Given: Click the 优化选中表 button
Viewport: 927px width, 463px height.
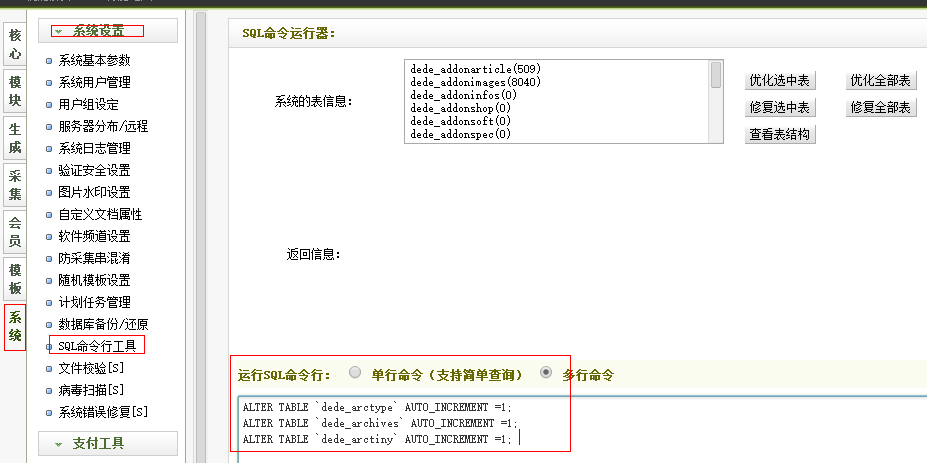Looking at the screenshot, I should tap(780, 81).
